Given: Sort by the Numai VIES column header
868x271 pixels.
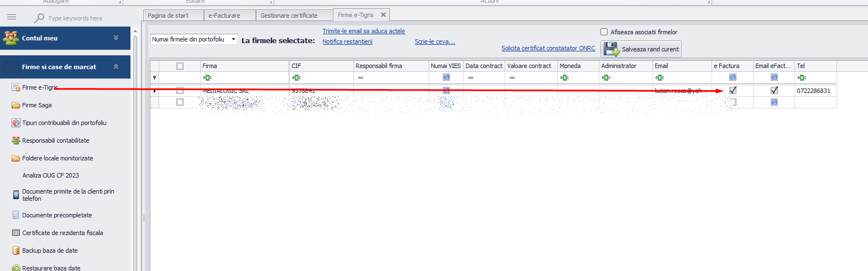Looking at the screenshot, I should [x=446, y=66].
